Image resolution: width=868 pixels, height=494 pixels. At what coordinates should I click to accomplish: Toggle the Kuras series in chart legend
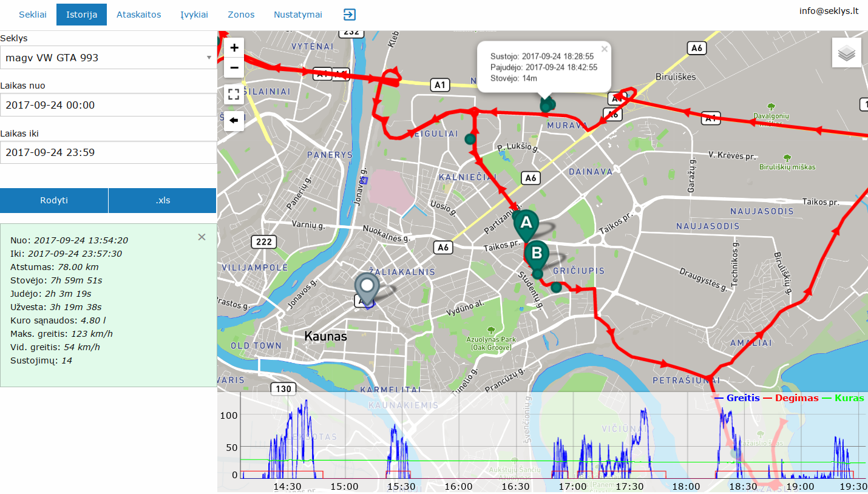point(843,398)
